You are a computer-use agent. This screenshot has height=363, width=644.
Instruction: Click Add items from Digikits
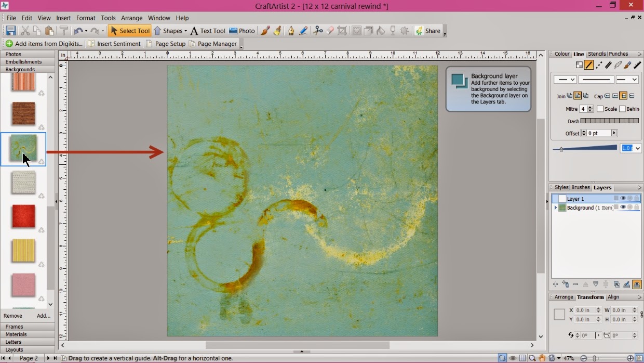[44, 44]
